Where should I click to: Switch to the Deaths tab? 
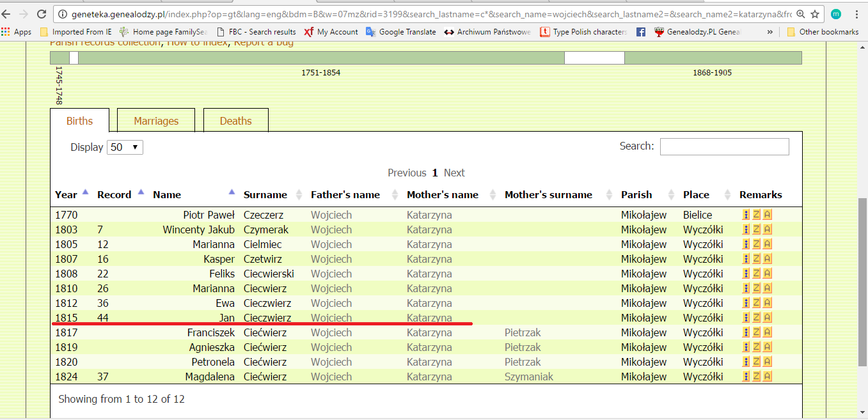coord(235,121)
